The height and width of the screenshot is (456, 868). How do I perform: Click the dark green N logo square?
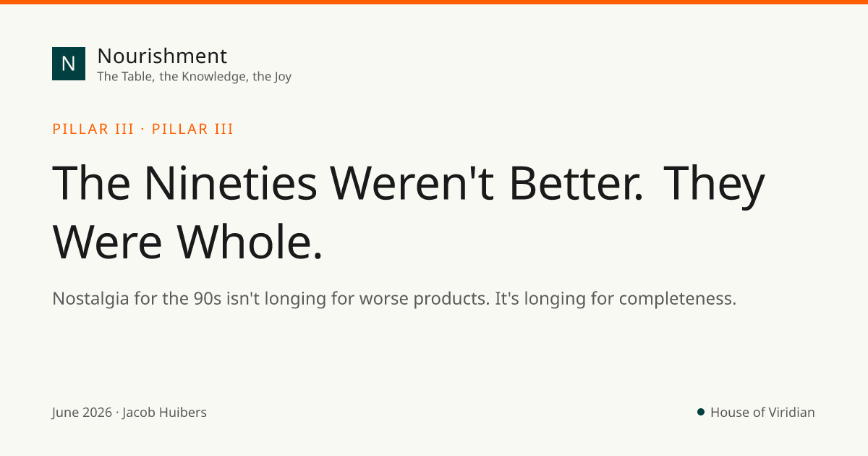point(69,64)
